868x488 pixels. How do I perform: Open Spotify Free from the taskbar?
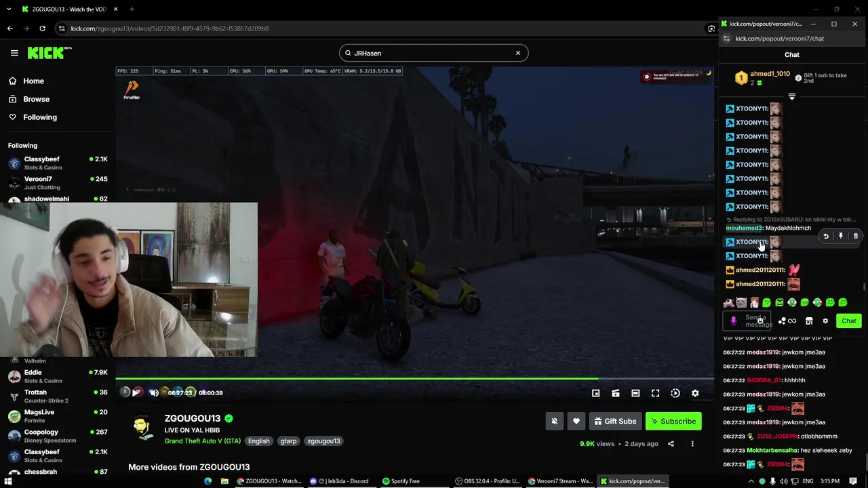click(401, 481)
